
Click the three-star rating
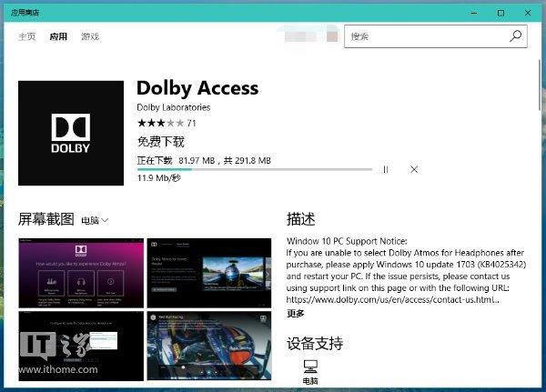click(x=160, y=123)
